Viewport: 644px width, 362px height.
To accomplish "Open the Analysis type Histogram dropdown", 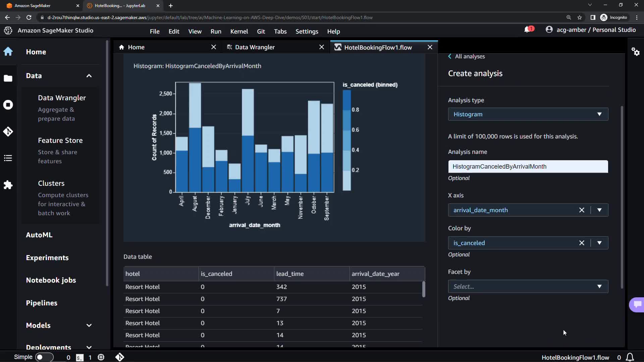I will click(528, 114).
